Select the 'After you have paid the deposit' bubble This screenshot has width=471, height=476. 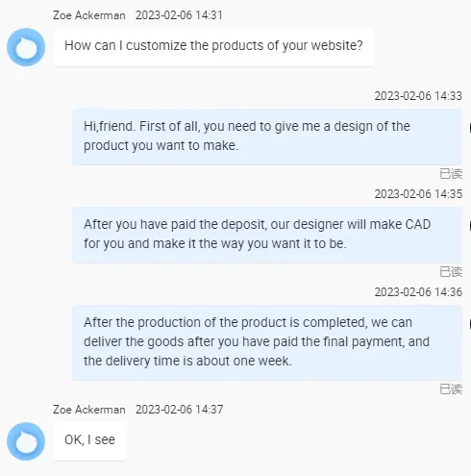tap(267, 235)
